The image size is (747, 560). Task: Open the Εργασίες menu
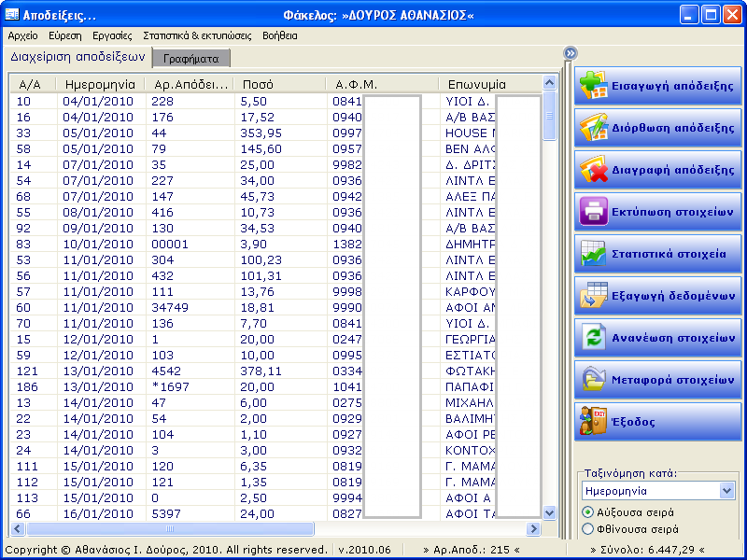pyautogui.click(x=112, y=35)
